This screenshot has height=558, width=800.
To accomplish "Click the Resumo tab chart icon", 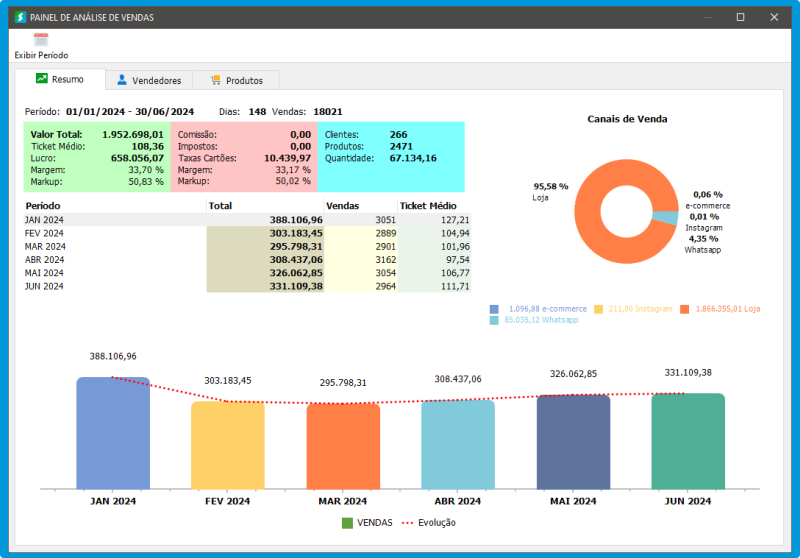I will pyautogui.click(x=42, y=79).
